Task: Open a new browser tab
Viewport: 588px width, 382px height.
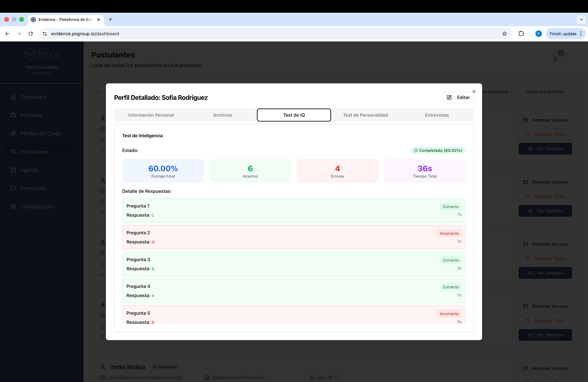Action: click(x=110, y=19)
